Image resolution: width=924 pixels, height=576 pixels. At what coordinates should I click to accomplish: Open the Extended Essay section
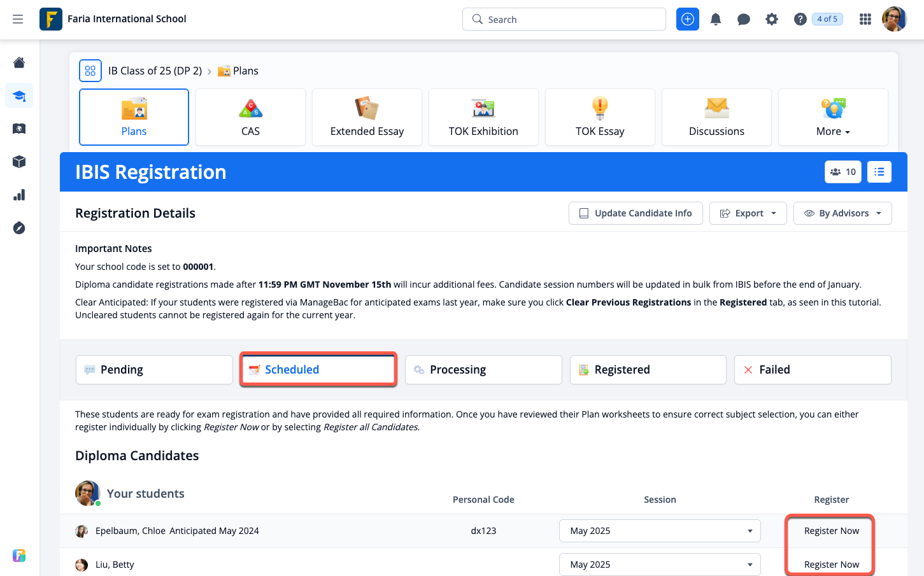367,118
